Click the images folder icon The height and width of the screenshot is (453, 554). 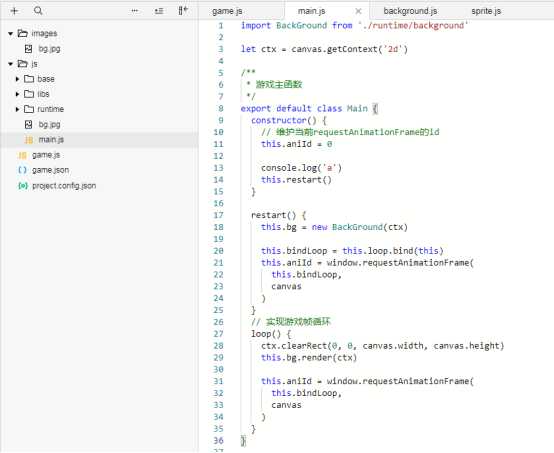point(23,34)
